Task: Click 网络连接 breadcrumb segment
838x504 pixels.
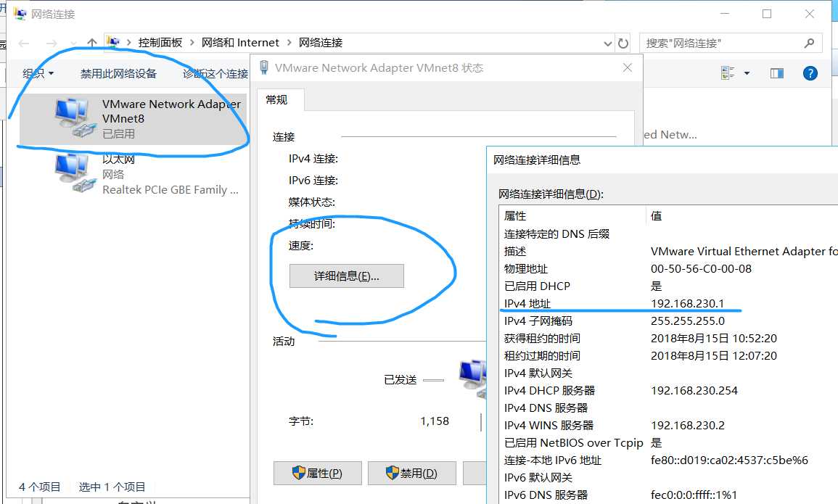Action: [x=321, y=43]
